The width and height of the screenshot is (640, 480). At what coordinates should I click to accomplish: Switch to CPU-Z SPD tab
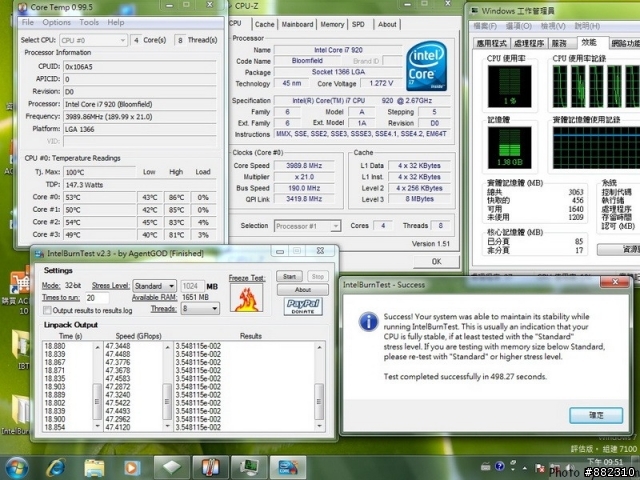[358, 24]
